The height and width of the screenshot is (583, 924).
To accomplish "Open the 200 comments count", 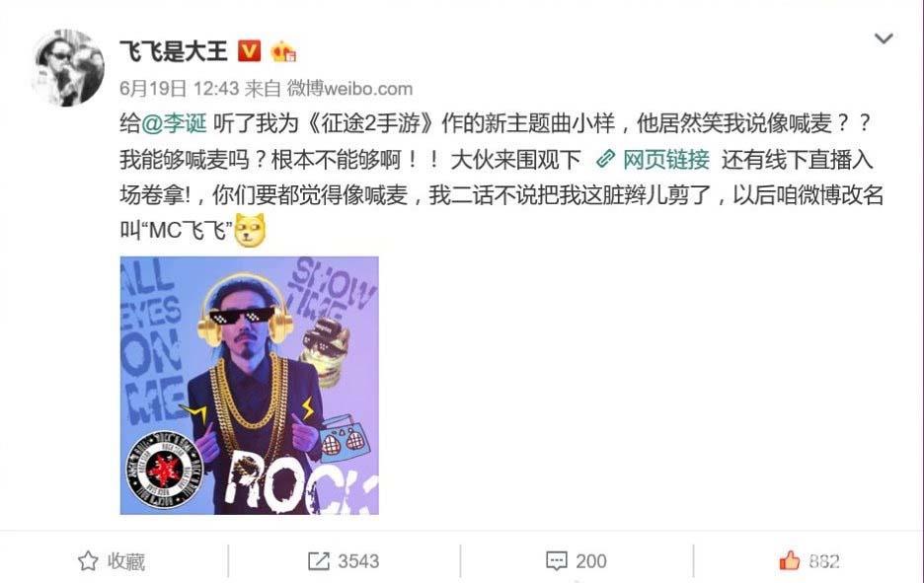I will pyautogui.click(x=591, y=561).
